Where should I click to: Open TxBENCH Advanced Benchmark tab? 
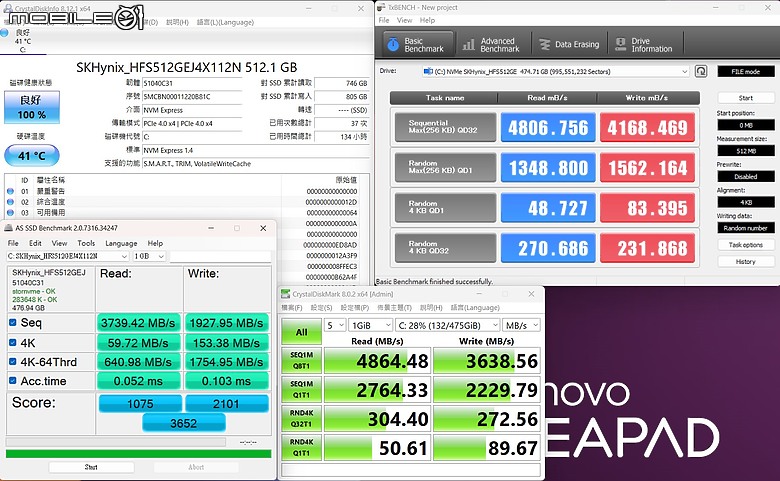[491, 45]
